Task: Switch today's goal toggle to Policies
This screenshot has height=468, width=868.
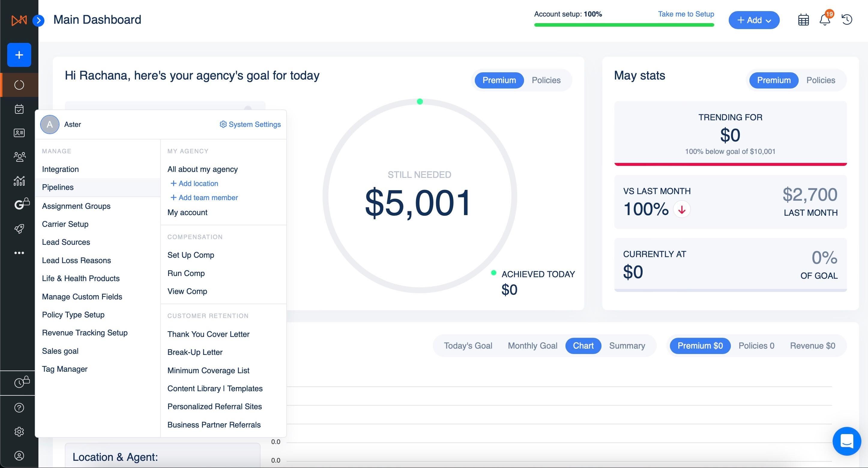Action: 546,80
